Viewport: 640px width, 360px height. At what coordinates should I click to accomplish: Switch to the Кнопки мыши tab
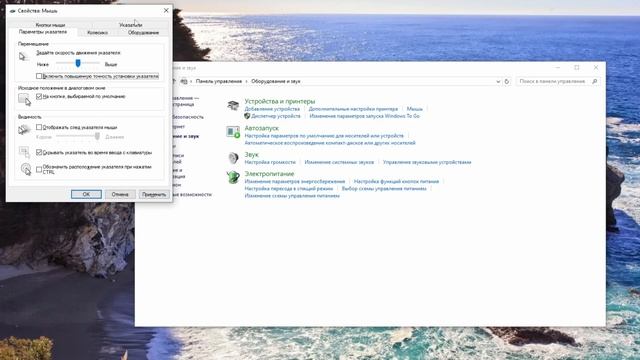(50, 25)
